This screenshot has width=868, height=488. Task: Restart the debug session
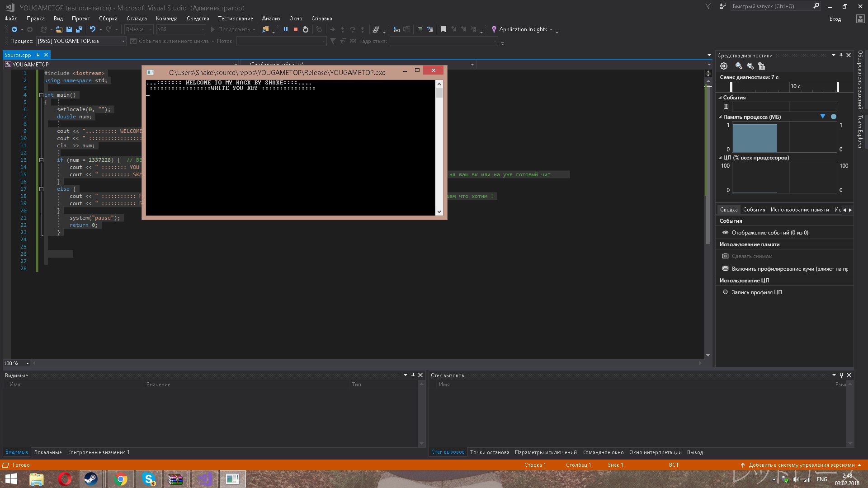coord(306,29)
